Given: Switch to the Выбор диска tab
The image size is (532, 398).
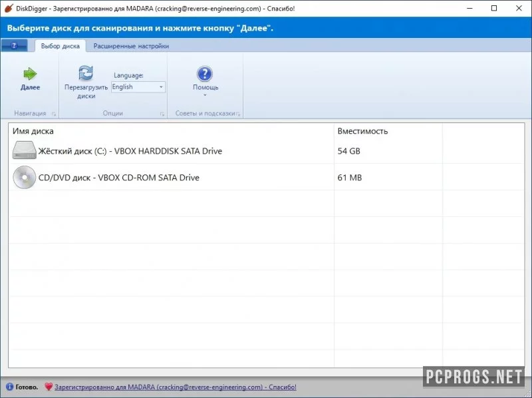Looking at the screenshot, I should (x=61, y=46).
